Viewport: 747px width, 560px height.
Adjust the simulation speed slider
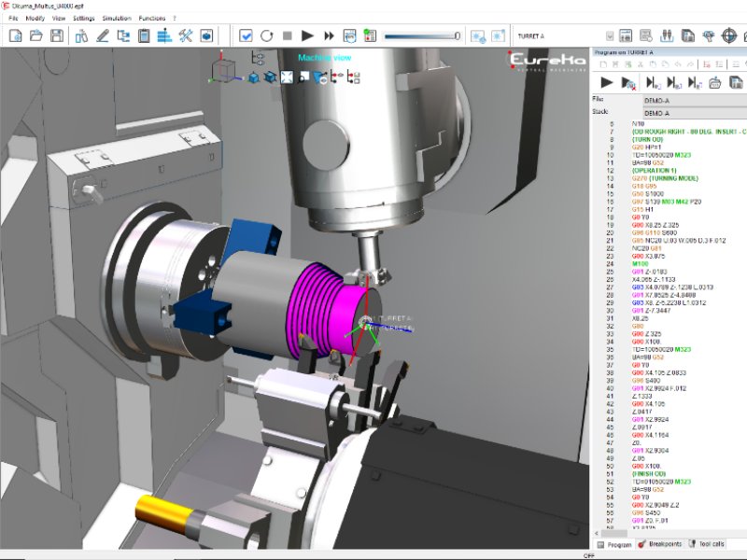422,36
